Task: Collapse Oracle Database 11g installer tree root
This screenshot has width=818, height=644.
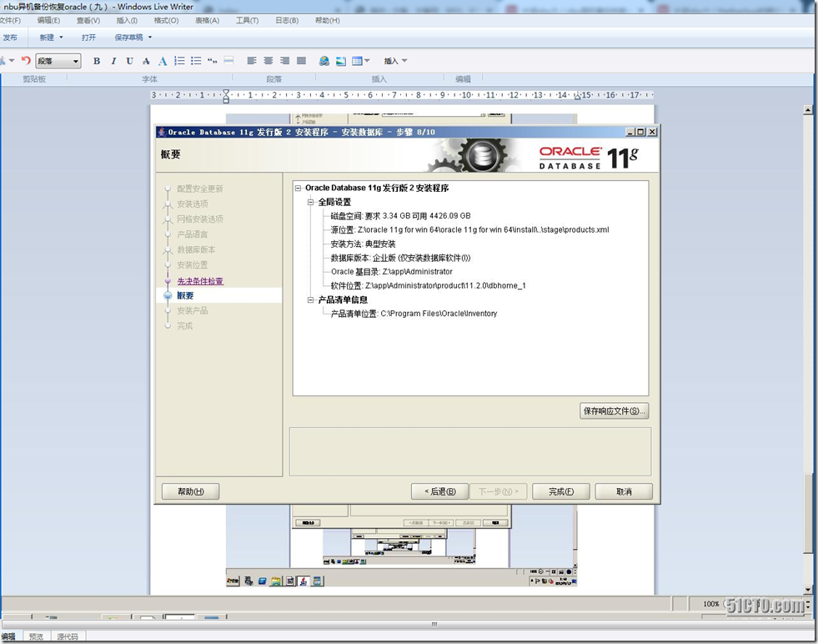Action: click(298, 188)
